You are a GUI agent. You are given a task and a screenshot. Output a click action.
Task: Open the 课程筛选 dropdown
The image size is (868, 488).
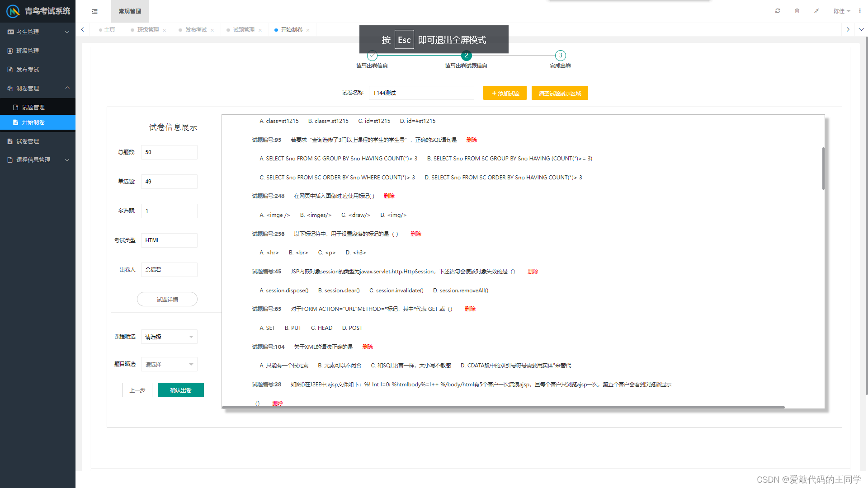[x=169, y=337]
